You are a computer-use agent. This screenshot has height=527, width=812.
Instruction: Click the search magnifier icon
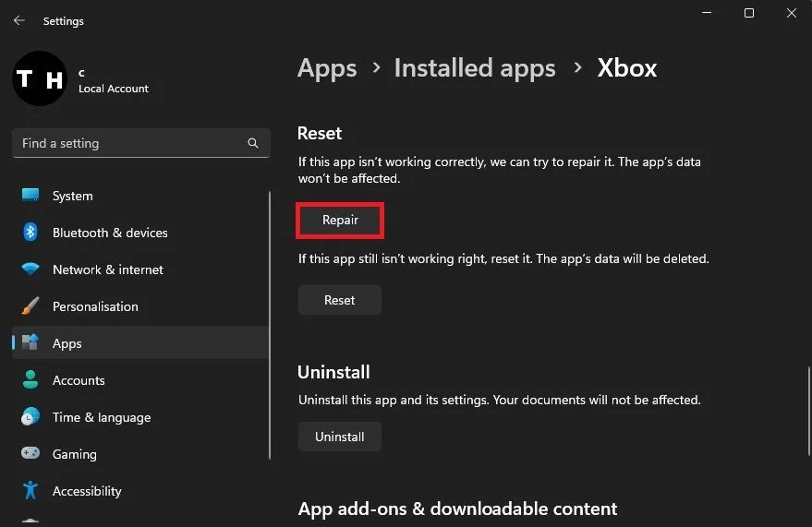pyautogui.click(x=253, y=143)
